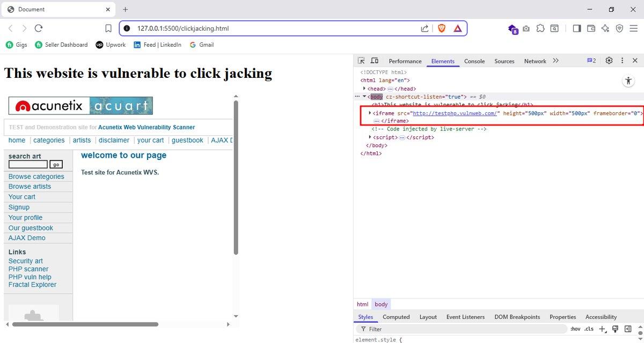Open the Brave Wallet icon

[x=591, y=28]
